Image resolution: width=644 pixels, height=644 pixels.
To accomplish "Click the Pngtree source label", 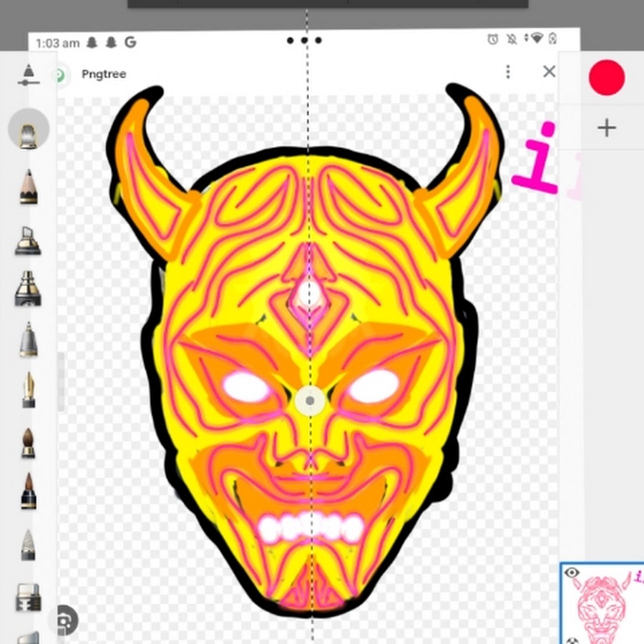I will [x=104, y=74].
